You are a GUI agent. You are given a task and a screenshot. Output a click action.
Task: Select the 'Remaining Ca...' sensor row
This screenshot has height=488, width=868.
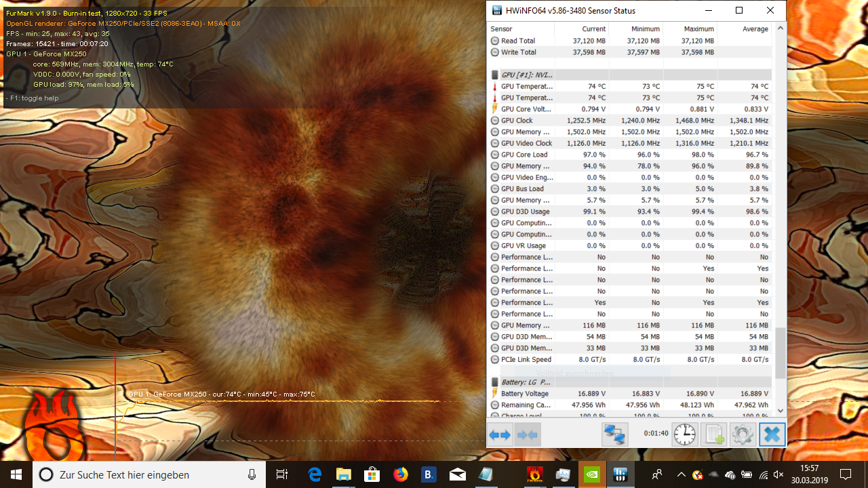tap(630, 405)
